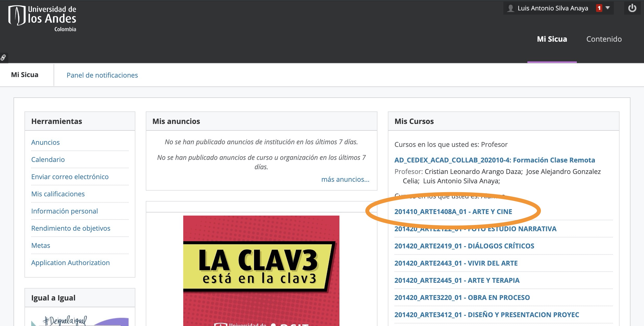Click the power logout icon
The width and height of the screenshot is (644, 326).
tap(632, 8)
